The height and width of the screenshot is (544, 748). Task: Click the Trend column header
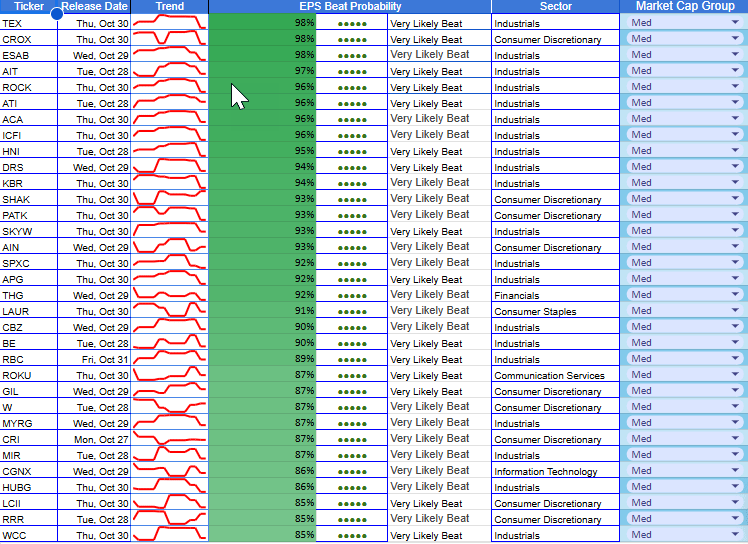tap(170, 6)
